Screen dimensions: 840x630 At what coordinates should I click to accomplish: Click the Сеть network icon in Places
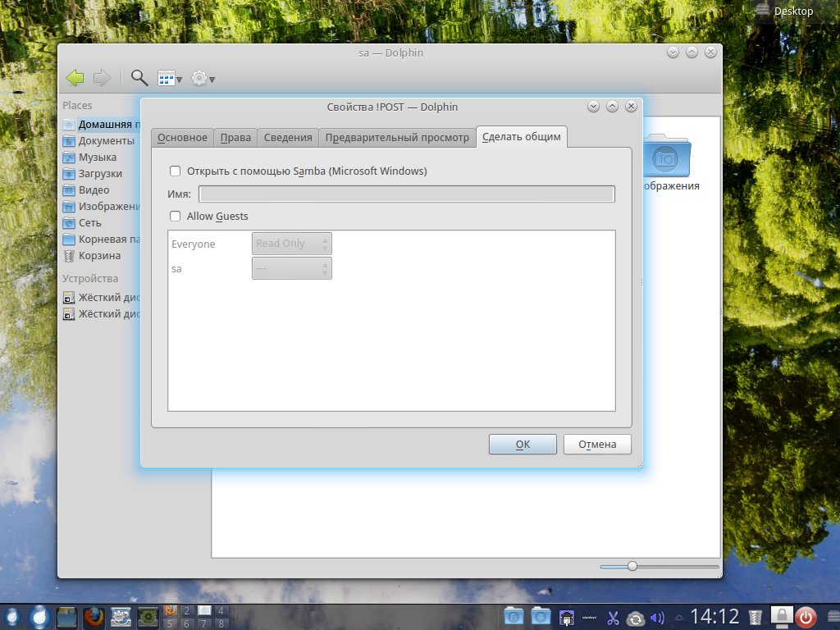69,223
